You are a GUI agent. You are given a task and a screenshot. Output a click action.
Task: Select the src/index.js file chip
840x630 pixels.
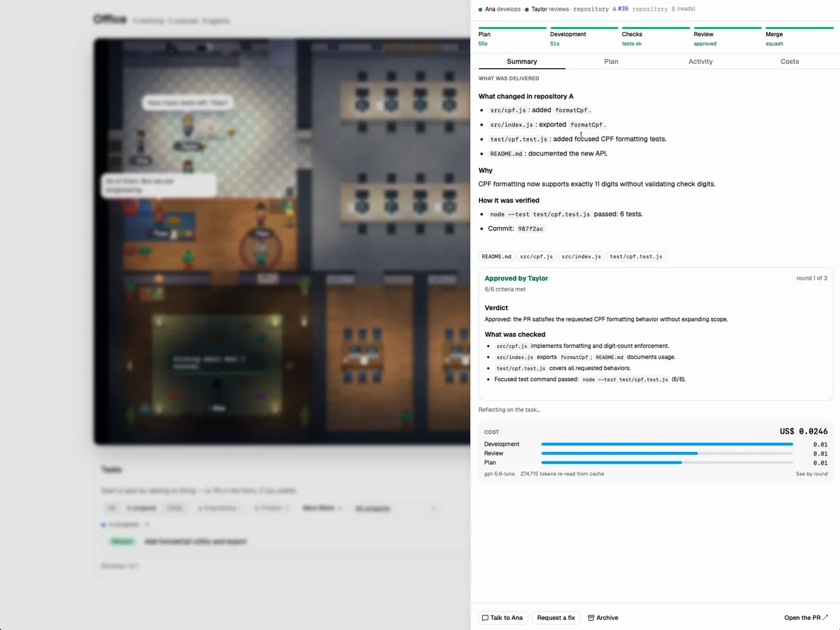tap(581, 256)
